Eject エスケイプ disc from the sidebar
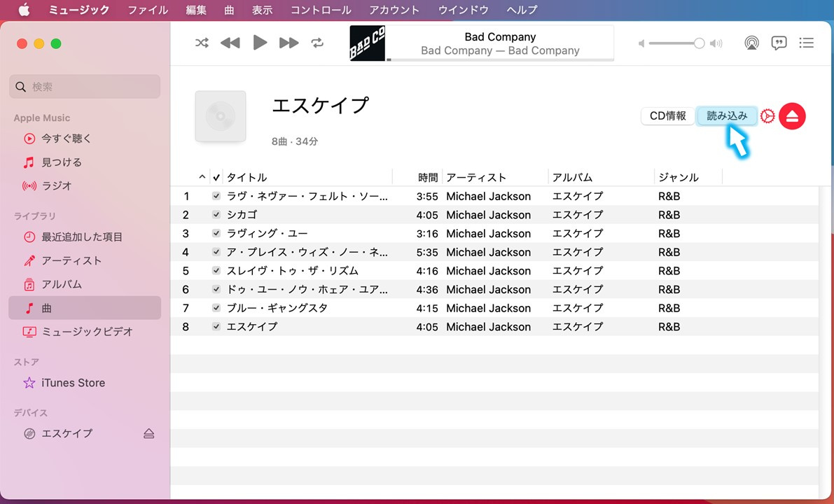Image resolution: width=834 pixels, height=504 pixels. [x=148, y=433]
